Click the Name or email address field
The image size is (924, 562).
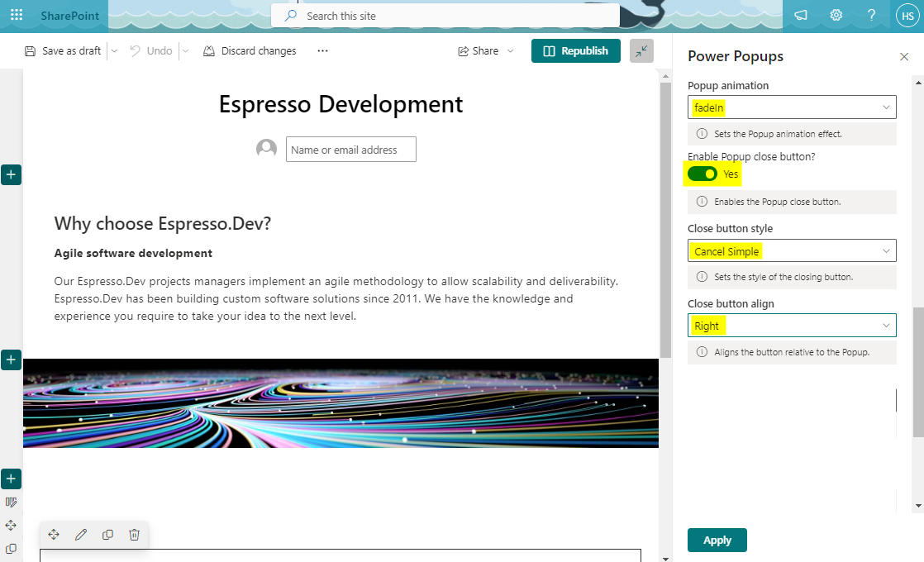(350, 150)
